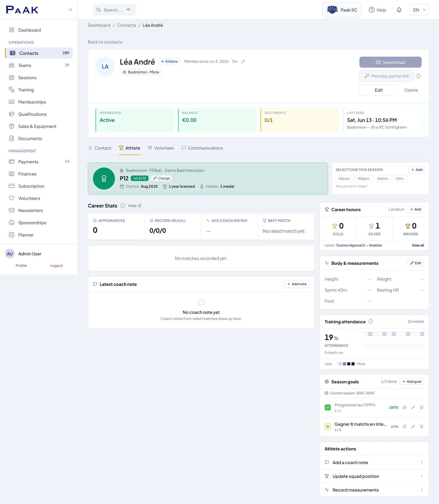This screenshot has height=504, width=439.
Task: Click the info icon beside Member portal link
Action: click(418, 76)
